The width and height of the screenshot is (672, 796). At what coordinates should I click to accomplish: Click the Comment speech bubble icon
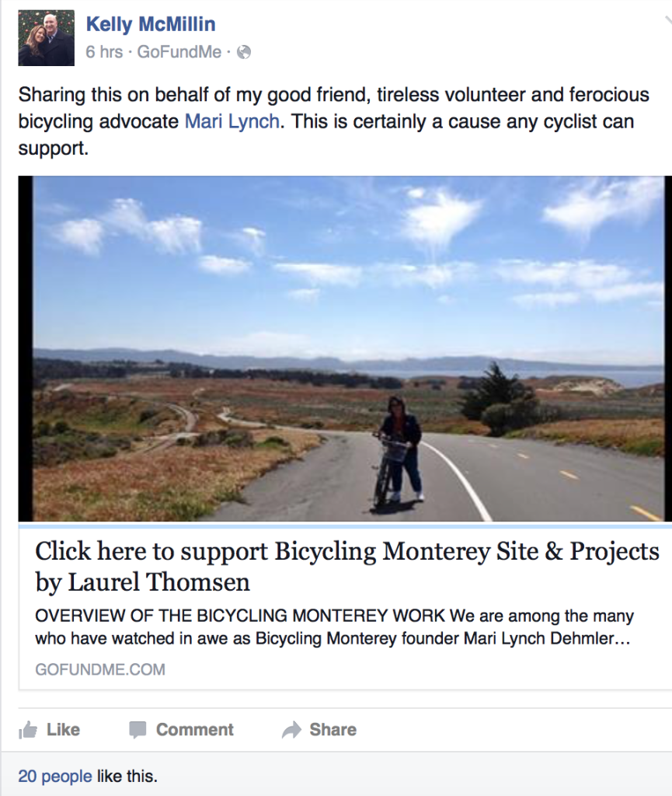(x=138, y=730)
